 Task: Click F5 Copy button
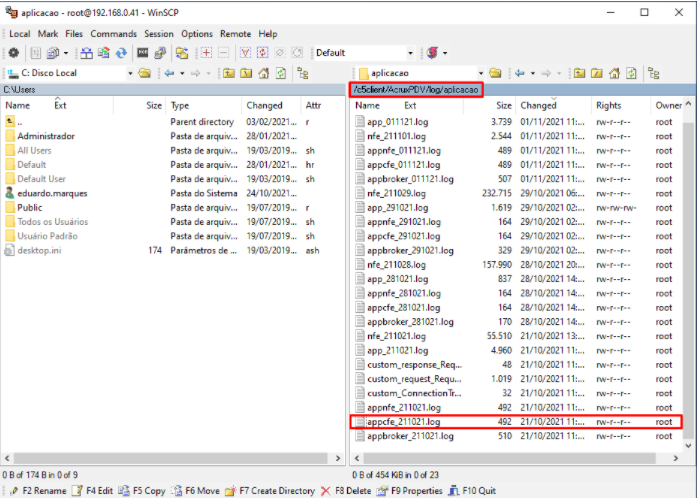[142, 491]
